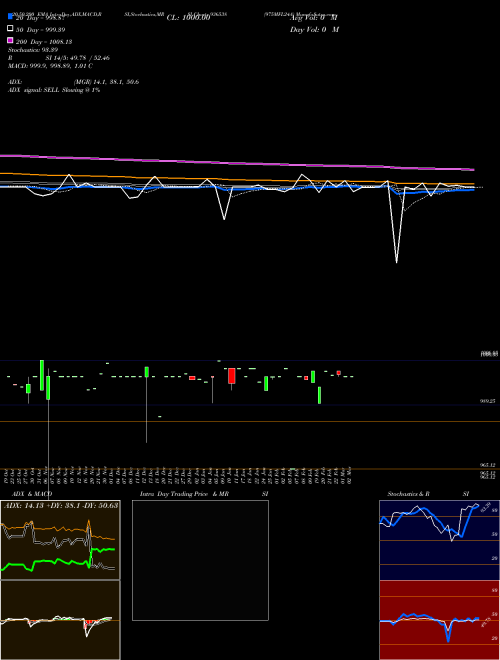The height and width of the screenshot is (660, 500).
Task: Click the orange moving average line
Action: click(x=237, y=179)
